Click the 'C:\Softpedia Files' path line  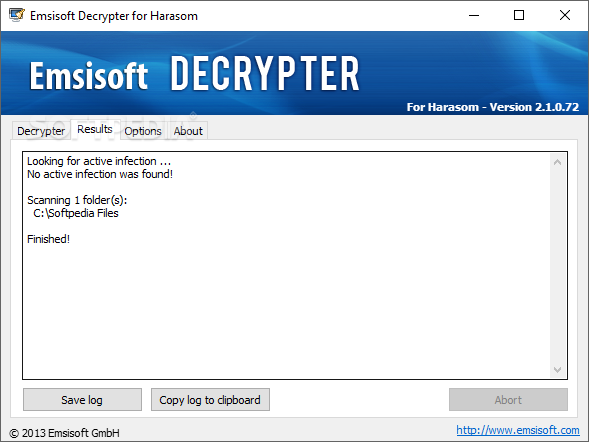coord(76,213)
